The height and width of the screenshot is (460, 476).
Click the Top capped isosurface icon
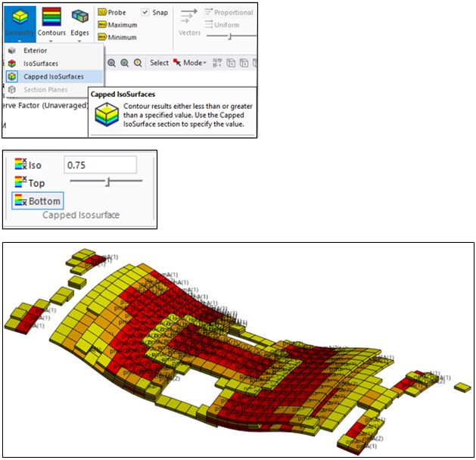21,182
